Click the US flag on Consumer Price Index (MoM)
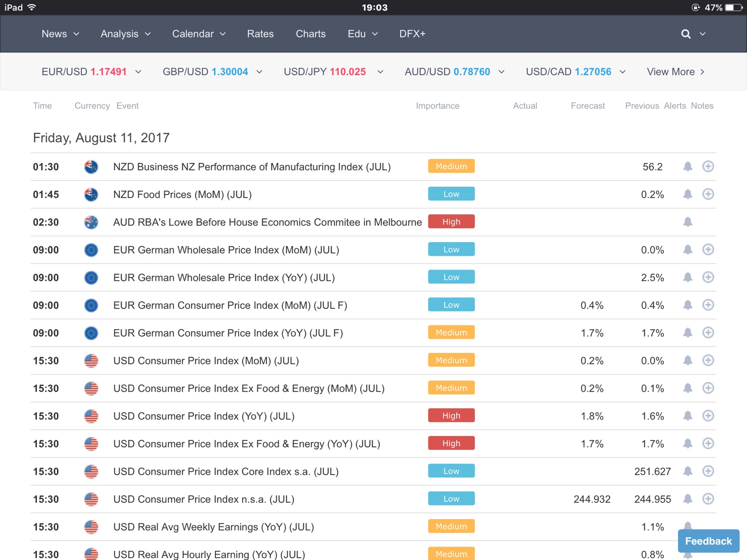Viewport: 747px width, 560px height. pyautogui.click(x=91, y=361)
